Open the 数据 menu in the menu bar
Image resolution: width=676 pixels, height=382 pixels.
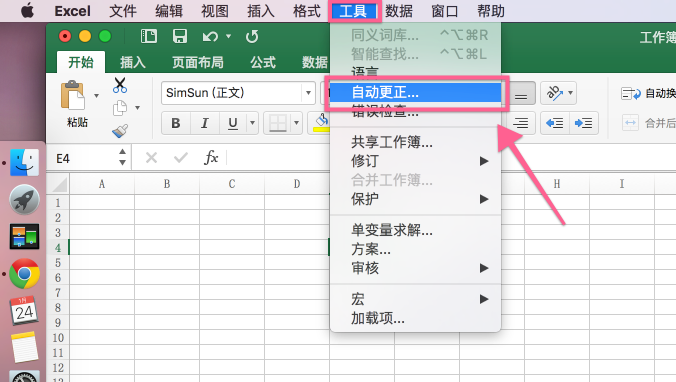[x=399, y=11]
